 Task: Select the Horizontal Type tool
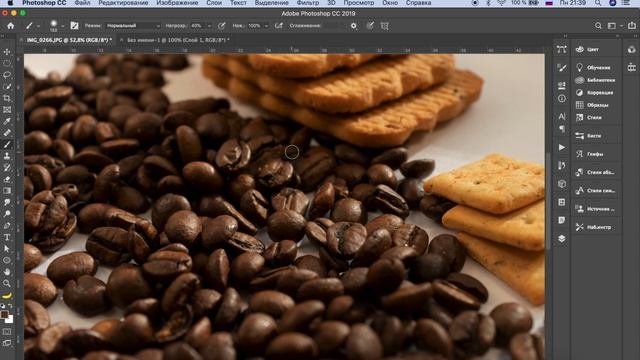coord(7,237)
